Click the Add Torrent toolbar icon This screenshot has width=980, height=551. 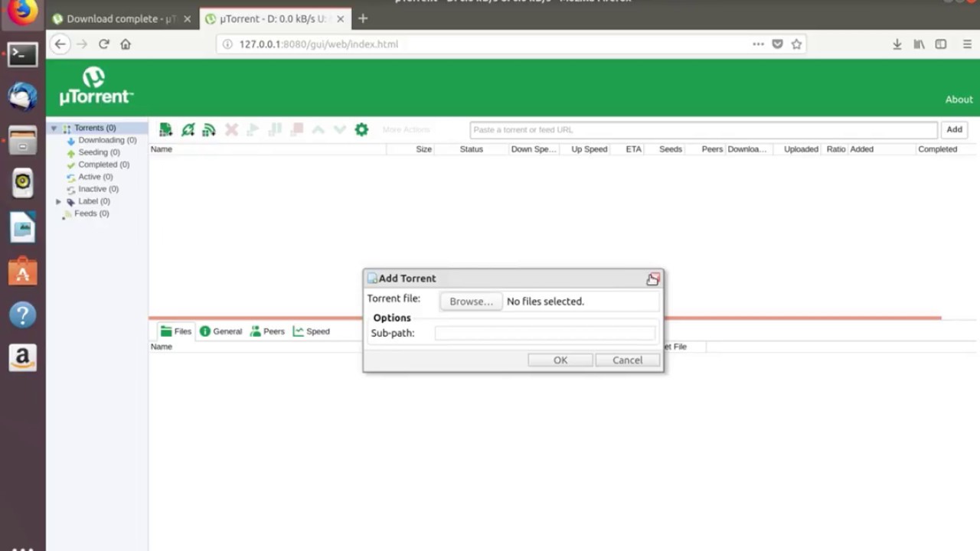click(x=165, y=130)
